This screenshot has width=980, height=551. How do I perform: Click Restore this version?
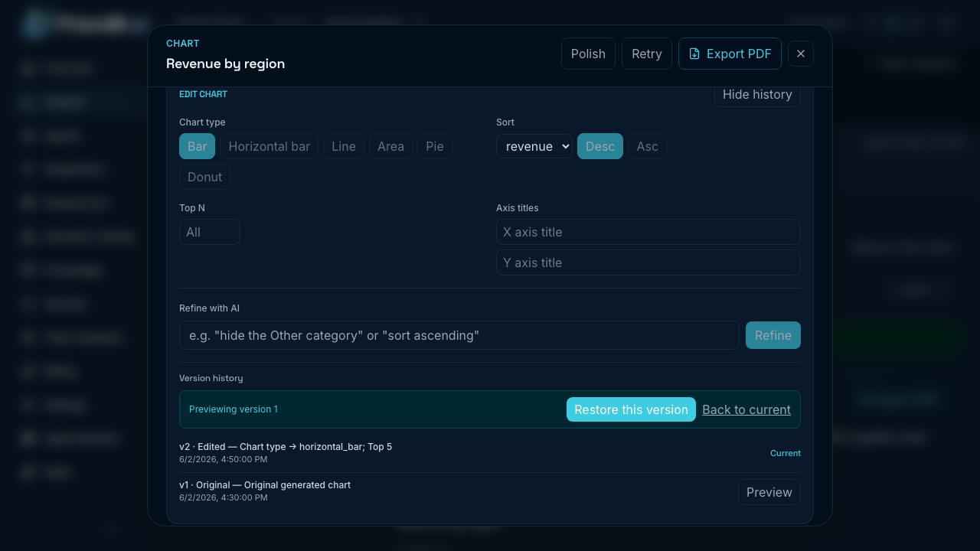pos(631,409)
